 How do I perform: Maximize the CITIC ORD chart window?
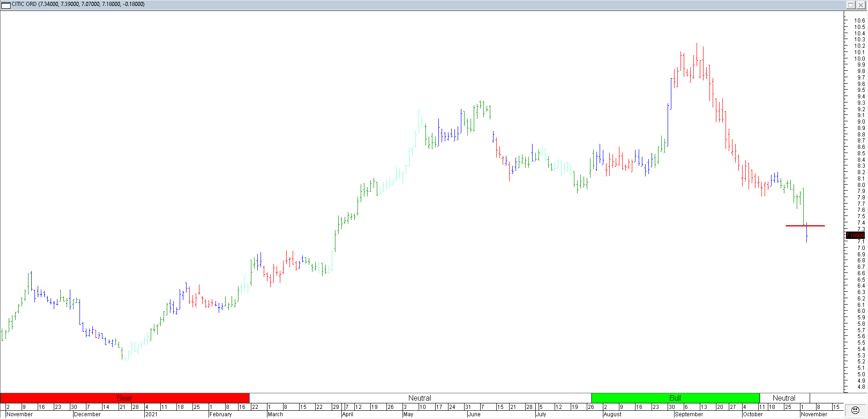point(851,5)
